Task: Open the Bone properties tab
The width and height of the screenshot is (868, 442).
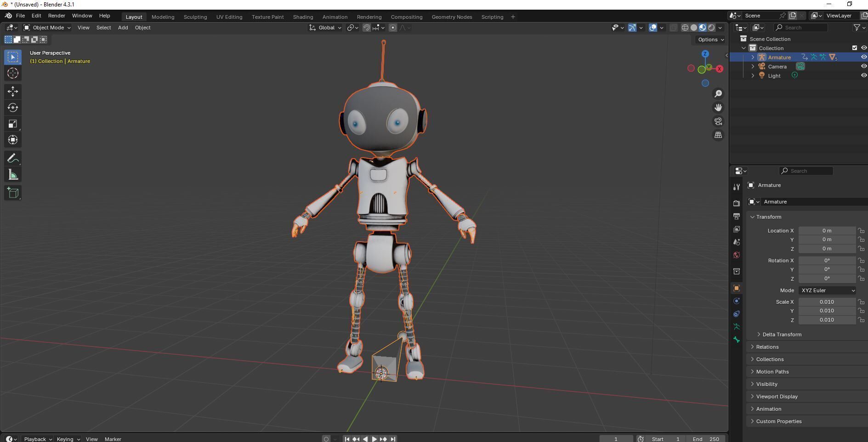Action: tap(737, 340)
